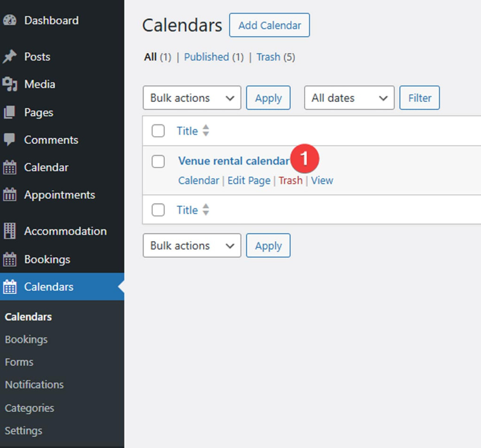The width and height of the screenshot is (481, 448).
Task: Click the Bookings calendar icon in sidebar
Action: (x=9, y=259)
